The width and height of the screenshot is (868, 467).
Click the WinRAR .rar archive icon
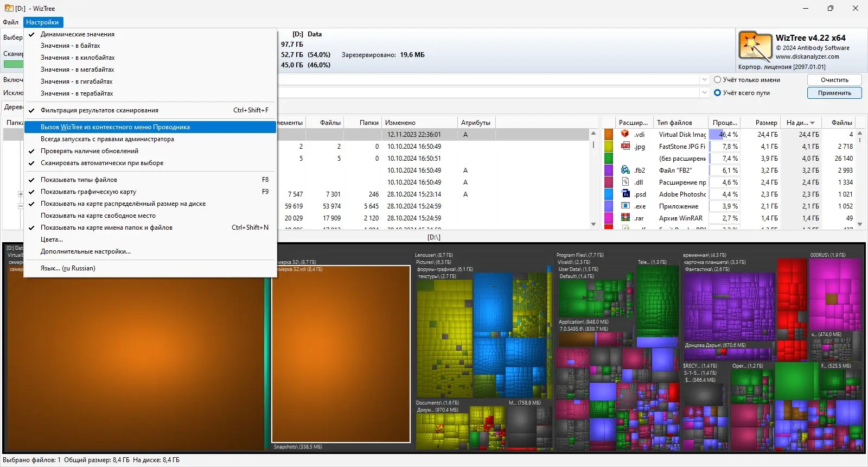click(626, 218)
